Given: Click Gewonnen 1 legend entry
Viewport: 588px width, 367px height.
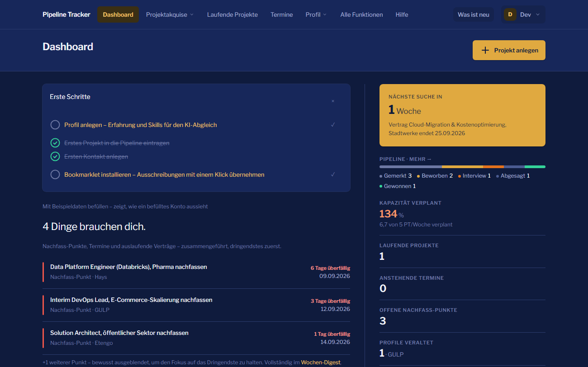Looking at the screenshot, I should (398, 186).
